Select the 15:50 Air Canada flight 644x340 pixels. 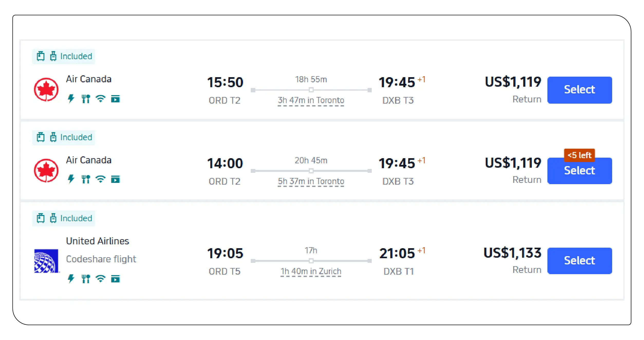[x=579, y=90]
